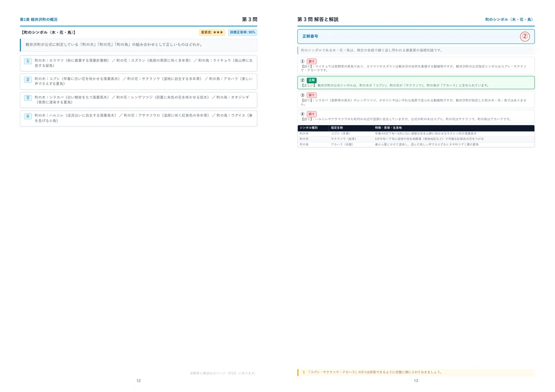Click the 目標正答率: 90% badge

pos(242,32)
